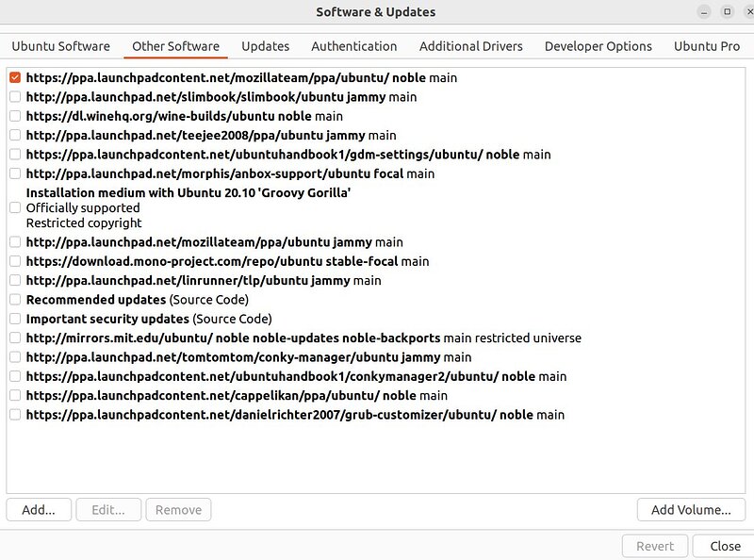The image size is (754, 560).
Task: Click the Revert button
Action: (655, 546)
